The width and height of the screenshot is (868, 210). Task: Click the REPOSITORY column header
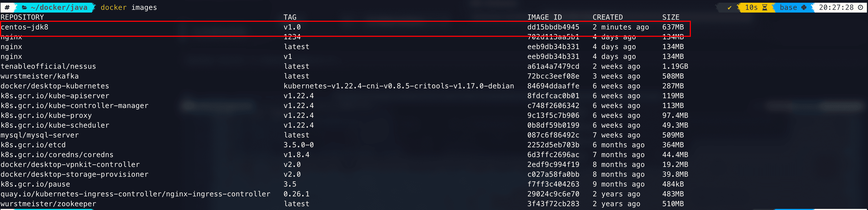pos(22,17)
